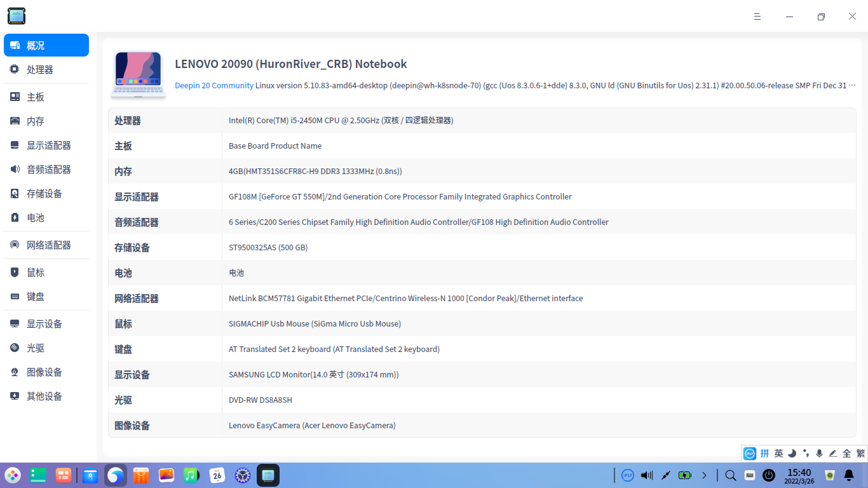Screen dimensions: 868x488
Task: Click the network plug icon in the dock tray
Action: pyautogui.click(x=666, y=475)
